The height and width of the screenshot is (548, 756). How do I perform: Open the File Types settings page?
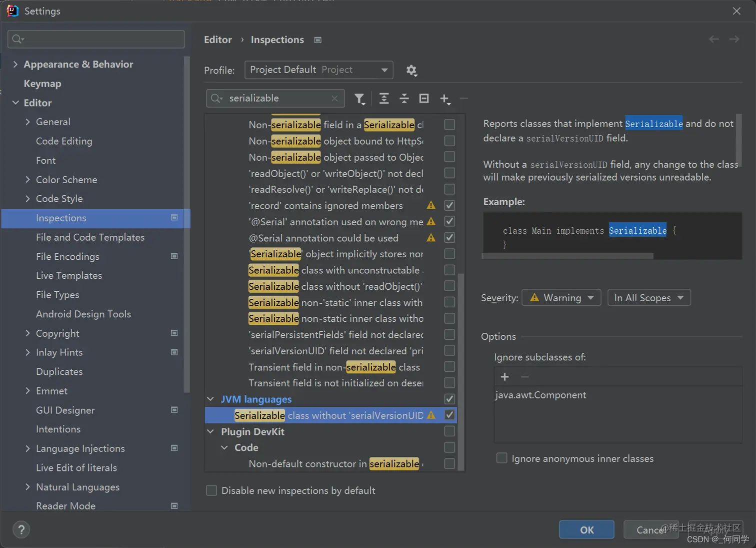coord(57,295)
